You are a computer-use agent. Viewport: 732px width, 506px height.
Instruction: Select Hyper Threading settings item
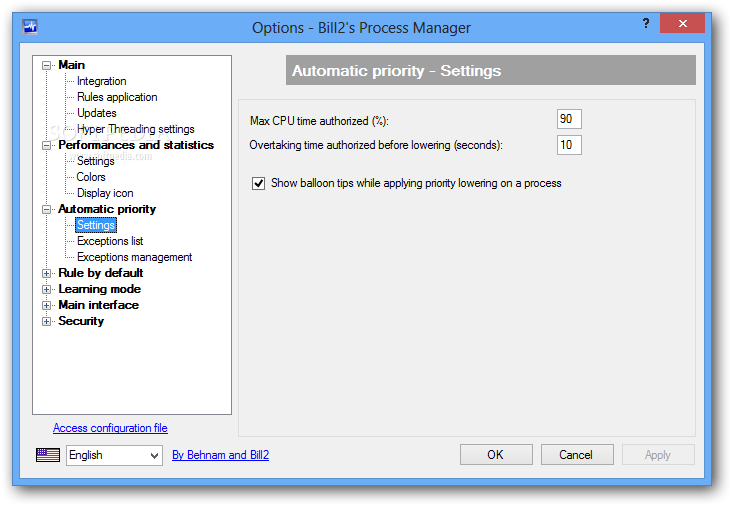tap(135, 129)
